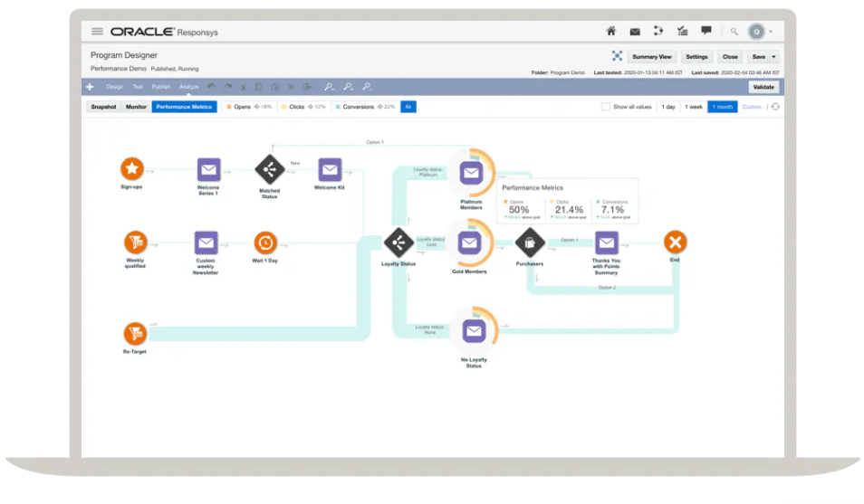Click the Custom date range link

[752, 107]
